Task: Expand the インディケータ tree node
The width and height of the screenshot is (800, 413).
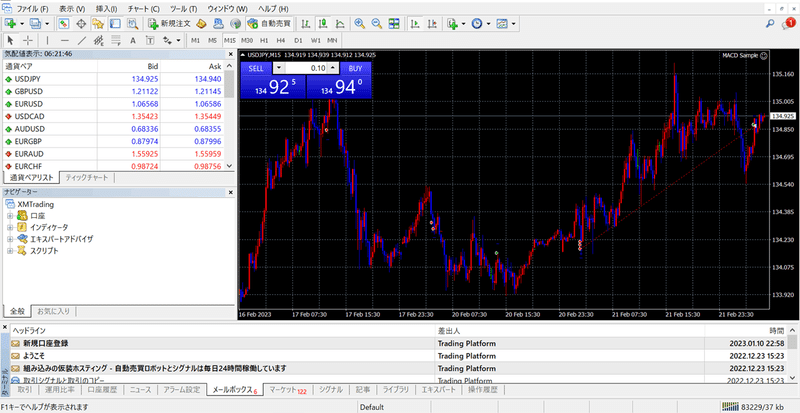Action: (10, 227)
